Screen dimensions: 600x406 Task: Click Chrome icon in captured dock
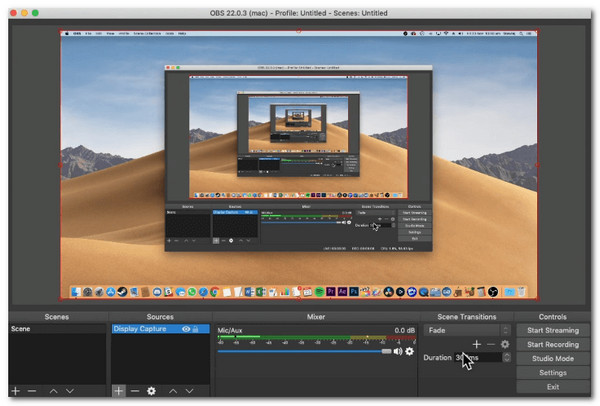215,292
